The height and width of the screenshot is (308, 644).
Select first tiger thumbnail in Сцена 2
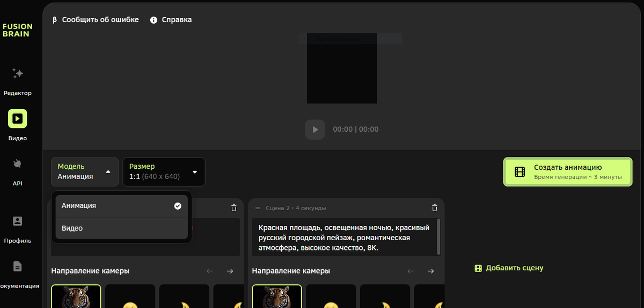tap(277, 296)
